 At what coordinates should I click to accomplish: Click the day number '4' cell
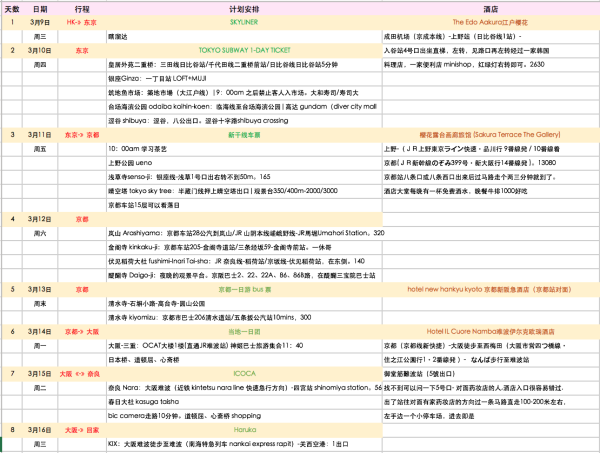(12, 219)
